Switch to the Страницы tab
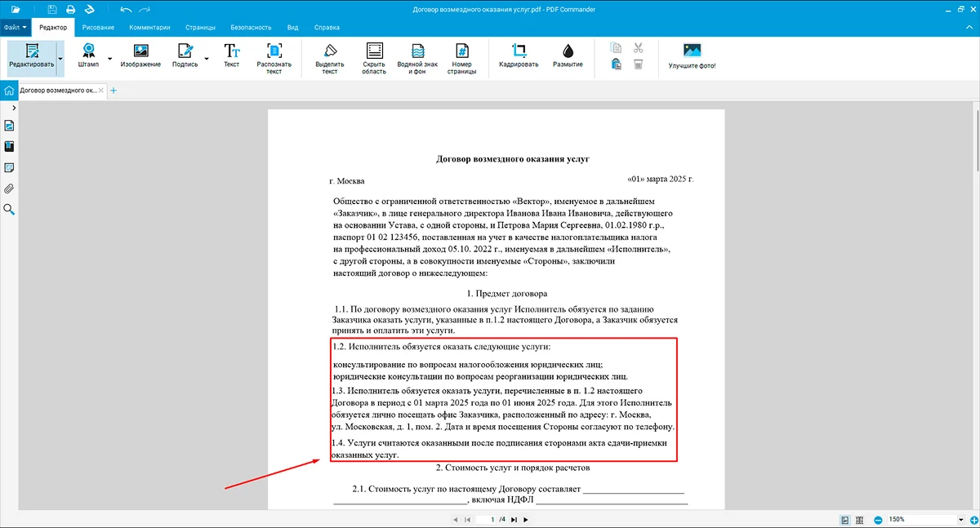Viewport: 980px width, 528px height. (200, 27)
